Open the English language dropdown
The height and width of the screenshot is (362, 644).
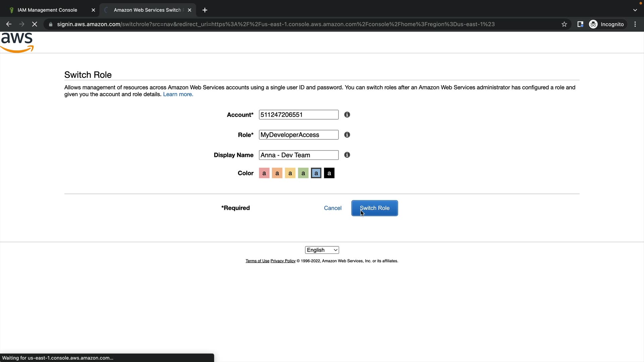[x=322, y=250]
